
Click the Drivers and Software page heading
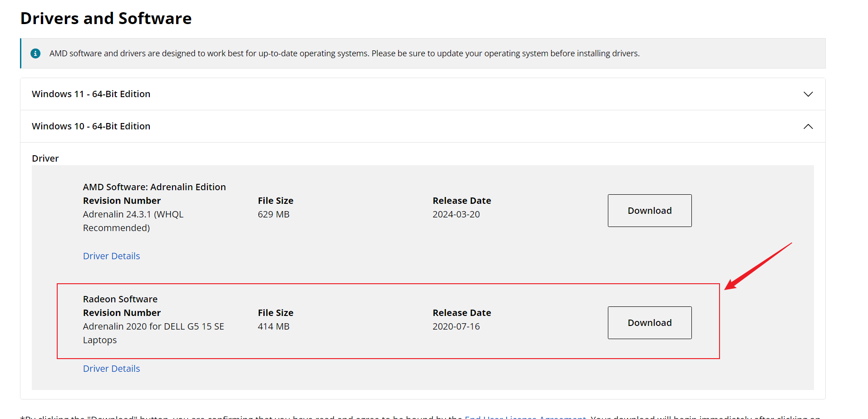point(106,19)
